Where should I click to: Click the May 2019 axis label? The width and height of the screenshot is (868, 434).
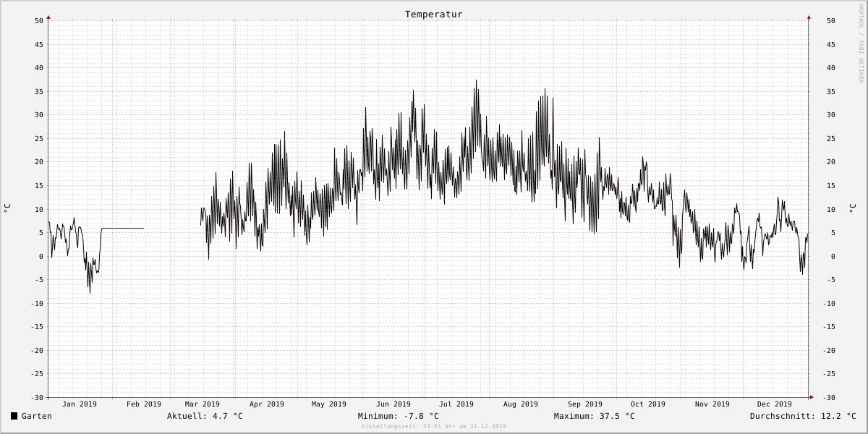pyautogui.click(x=329, y=404)
